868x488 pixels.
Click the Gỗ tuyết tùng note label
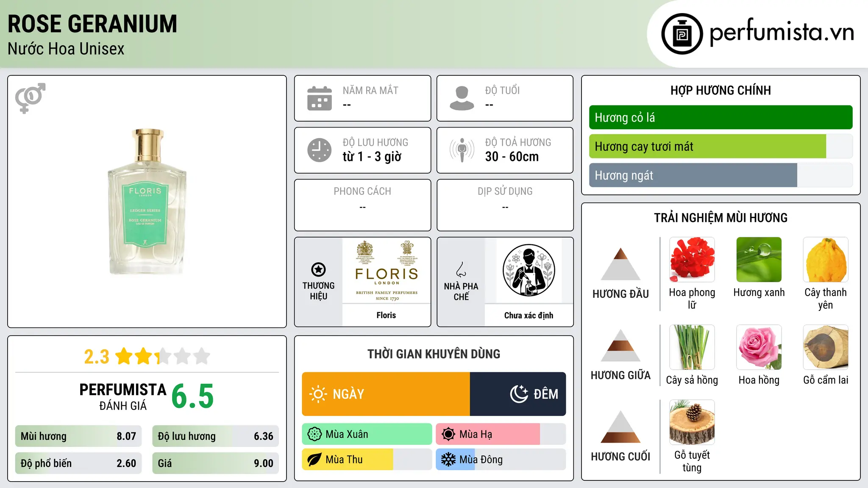pos(692,461)
